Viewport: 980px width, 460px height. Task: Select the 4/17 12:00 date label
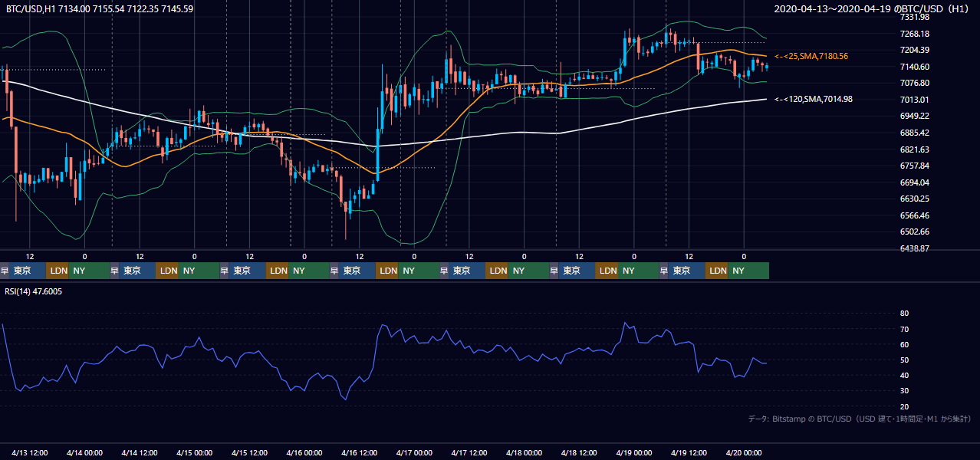pyautogui.click(x=469, y=452)
